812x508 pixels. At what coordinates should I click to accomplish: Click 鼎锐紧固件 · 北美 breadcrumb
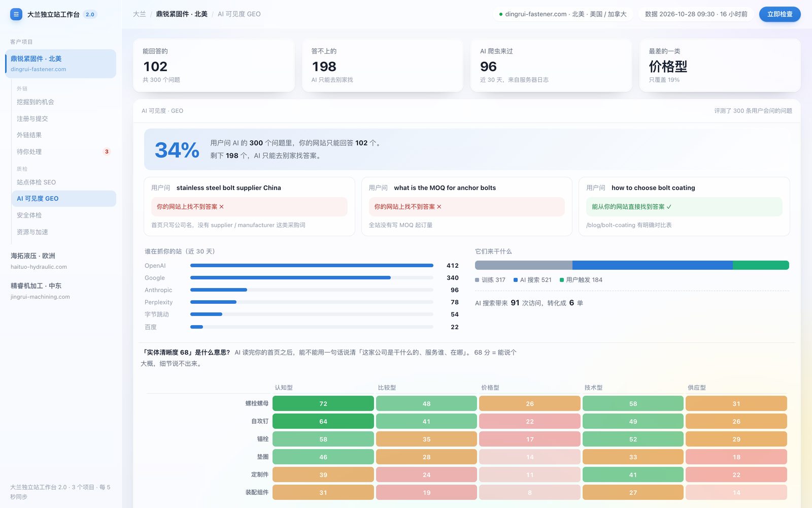182,14
